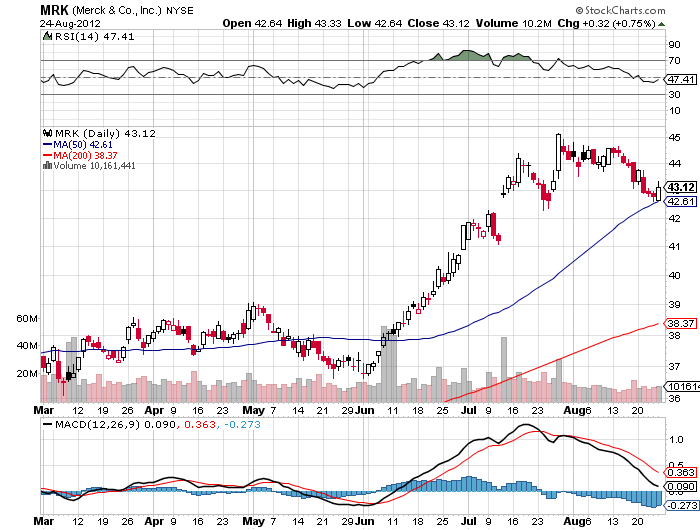Click the 'Jun' label on price chart axis
The image size is (700, 530).
(x=365, y=410)
